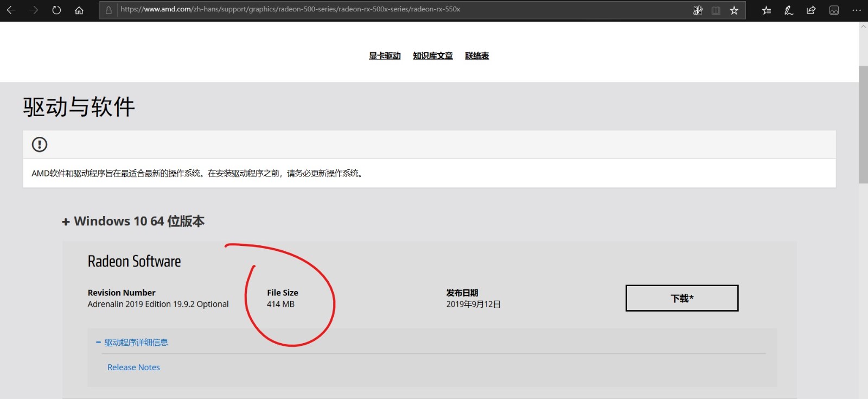Click Adrenalin 2019 Edition 19.9.2 Optional text
This screenshot has height=399, width=868.
[158, 304]
